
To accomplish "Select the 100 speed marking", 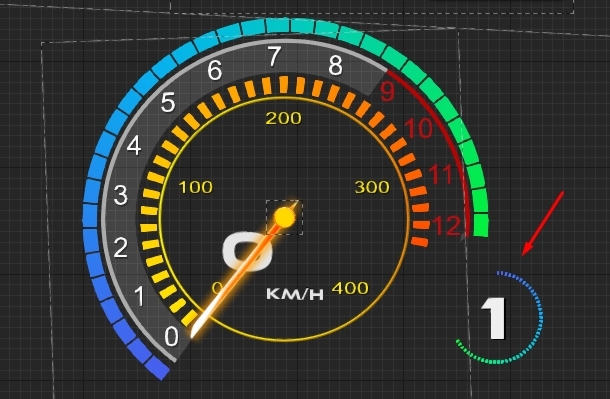I will 196,187.
